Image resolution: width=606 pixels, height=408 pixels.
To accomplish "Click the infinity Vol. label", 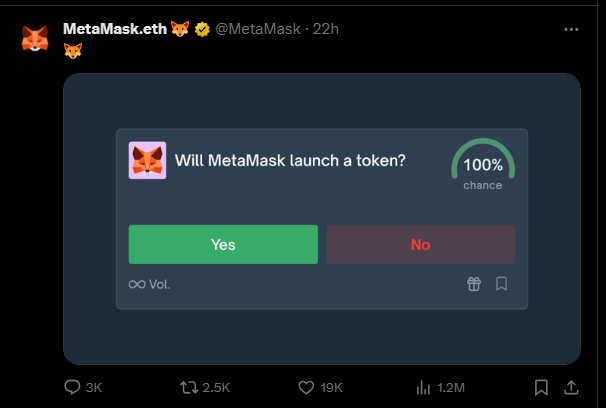I will click(x=149, y=284).
